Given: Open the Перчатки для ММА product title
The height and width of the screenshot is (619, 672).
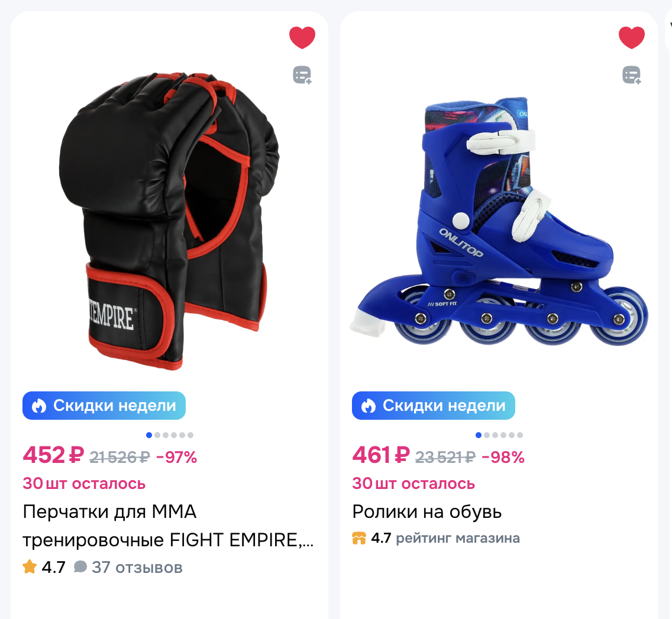Looking at the screenshot, I should coord(168,526).
